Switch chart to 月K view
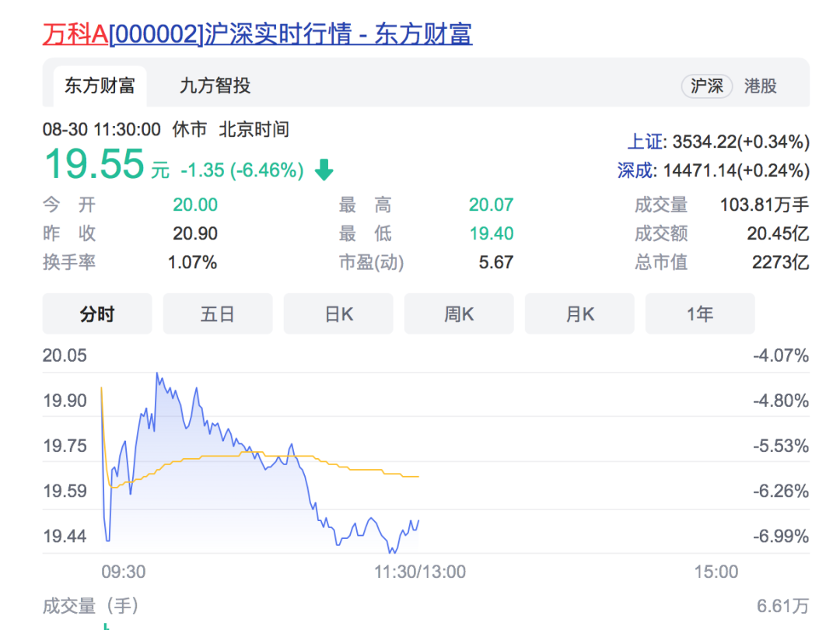This screenshot has height=630, width=840. 579,314
